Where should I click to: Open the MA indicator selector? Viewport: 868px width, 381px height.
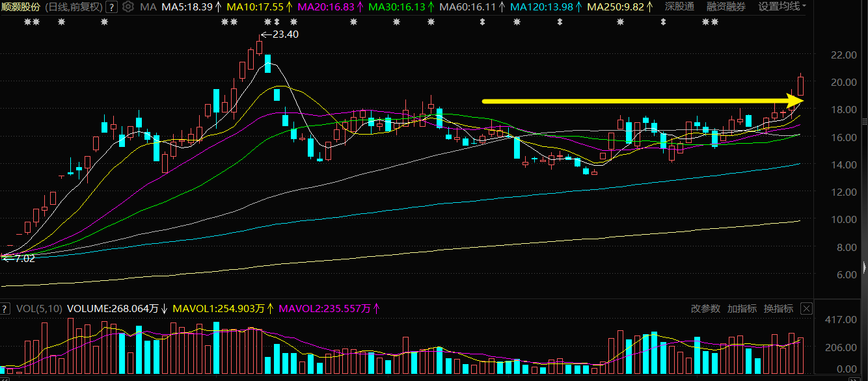pyautogui.click(x=148, y=7)
